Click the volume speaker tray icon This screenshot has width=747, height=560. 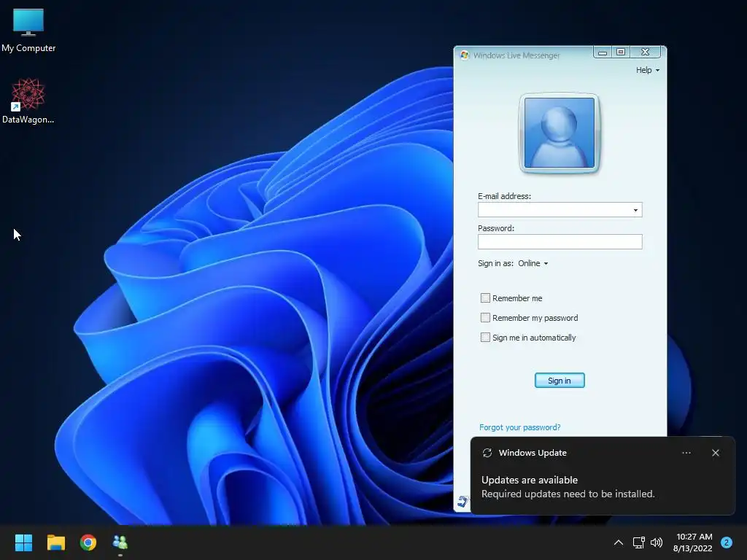click(657, 542)
